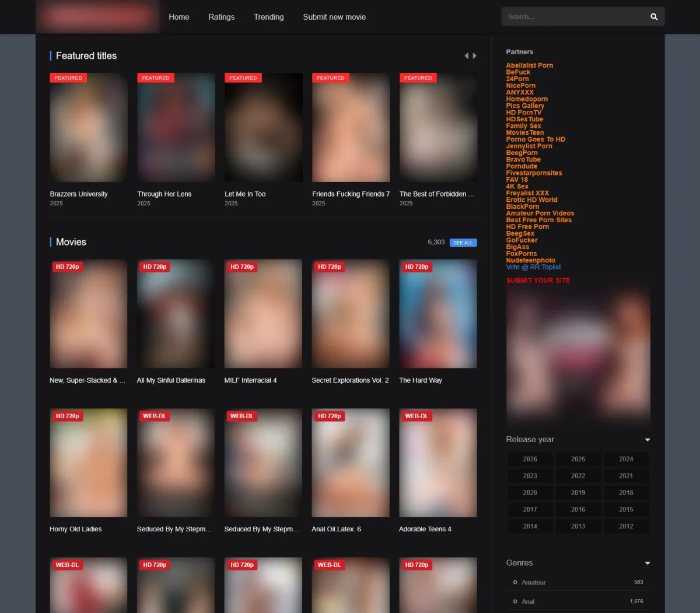Screen dimensions: 700x613
Task: Click HD 720p badge on The Hard Way
Action: click(x=417, y=267)
